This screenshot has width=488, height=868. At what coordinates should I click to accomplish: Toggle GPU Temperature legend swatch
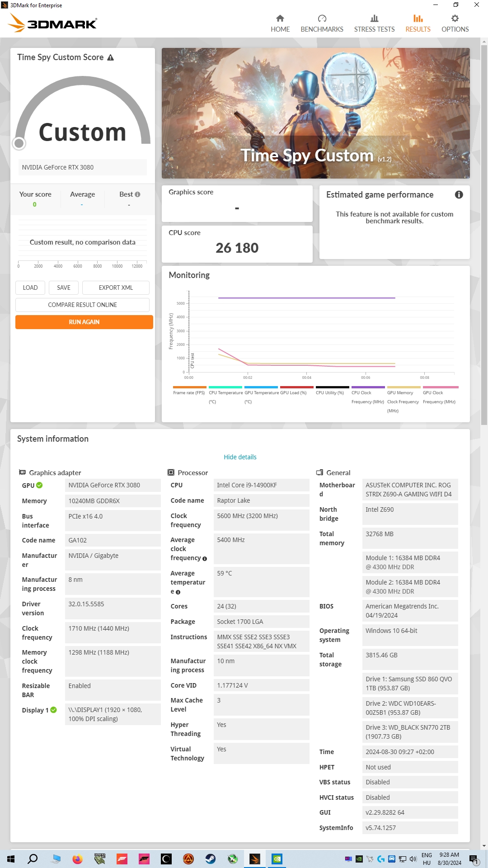[261, 387]
